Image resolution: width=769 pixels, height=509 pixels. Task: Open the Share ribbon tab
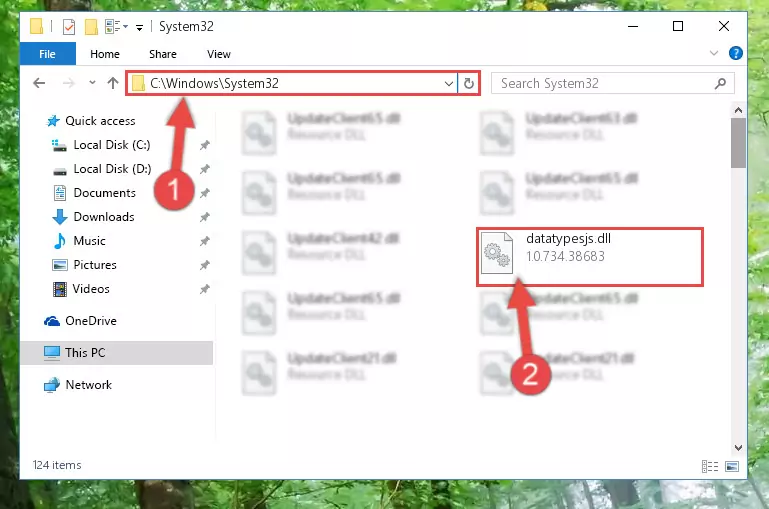click(x=163, y=54)
